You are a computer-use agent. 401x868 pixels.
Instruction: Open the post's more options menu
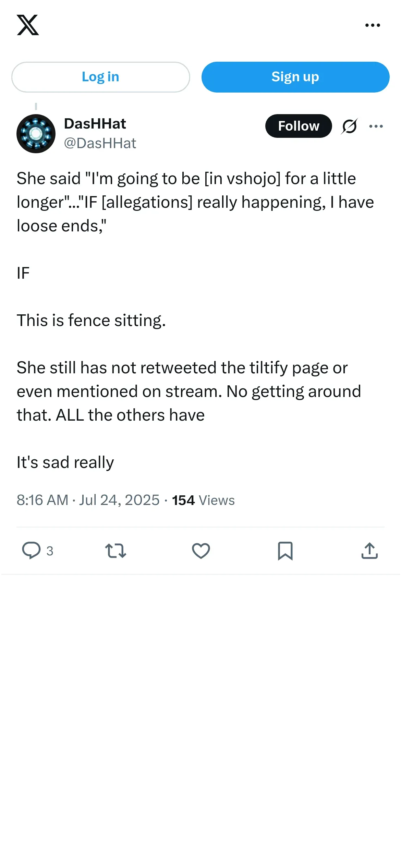tap(376, 126)
